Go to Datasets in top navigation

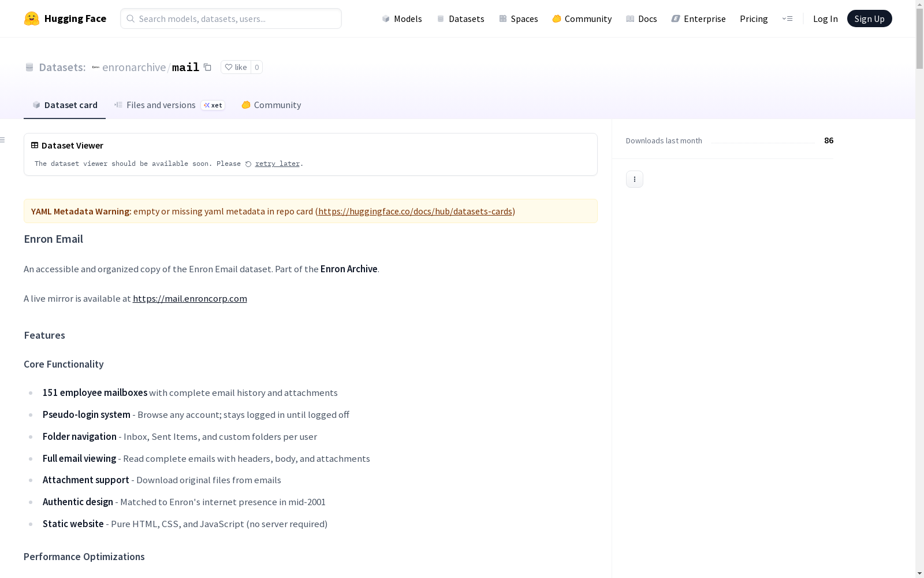(460, 18)
